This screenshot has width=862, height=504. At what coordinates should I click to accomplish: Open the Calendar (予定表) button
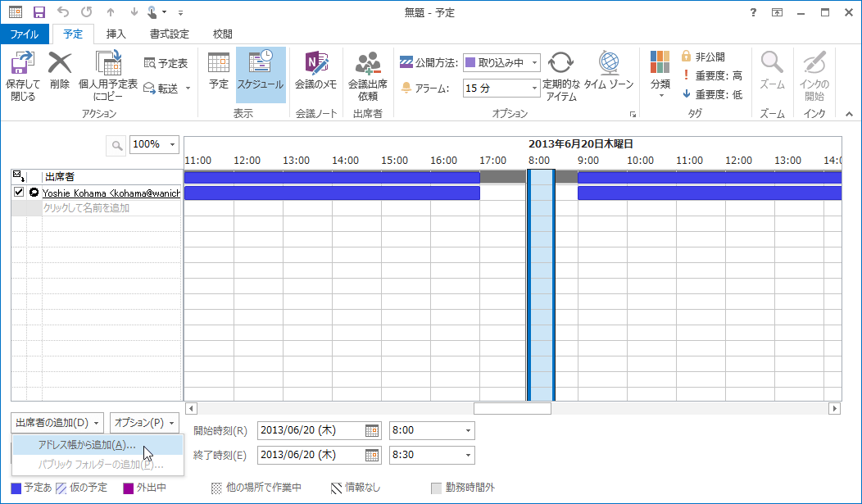(x=166, y=64)
